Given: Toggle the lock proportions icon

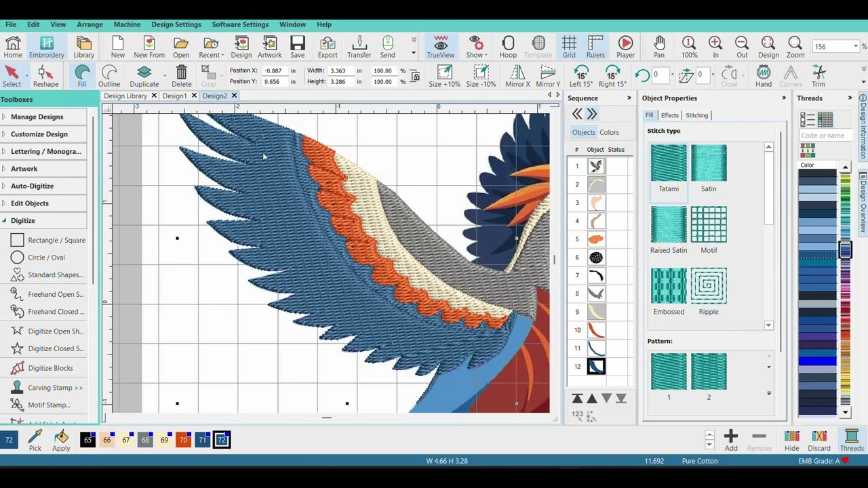Looking at the screenshot, I should tap(415, 76).
